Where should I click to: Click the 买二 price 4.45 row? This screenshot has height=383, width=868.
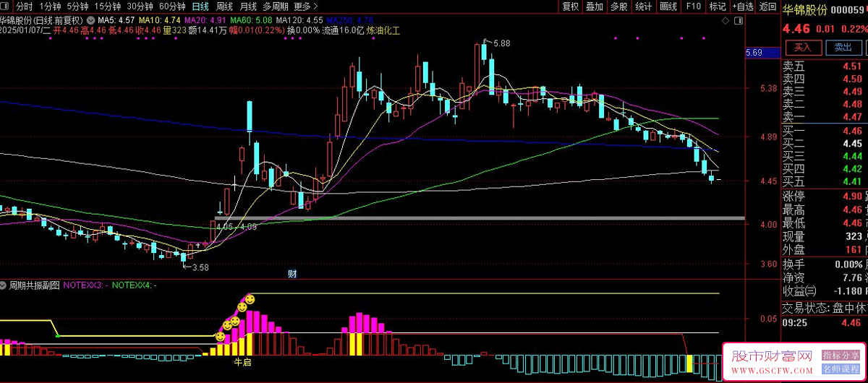point(825,143)
